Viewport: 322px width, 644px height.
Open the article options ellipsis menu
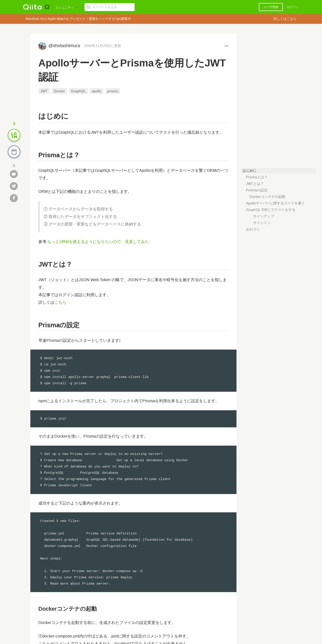(x=226, y=46)
